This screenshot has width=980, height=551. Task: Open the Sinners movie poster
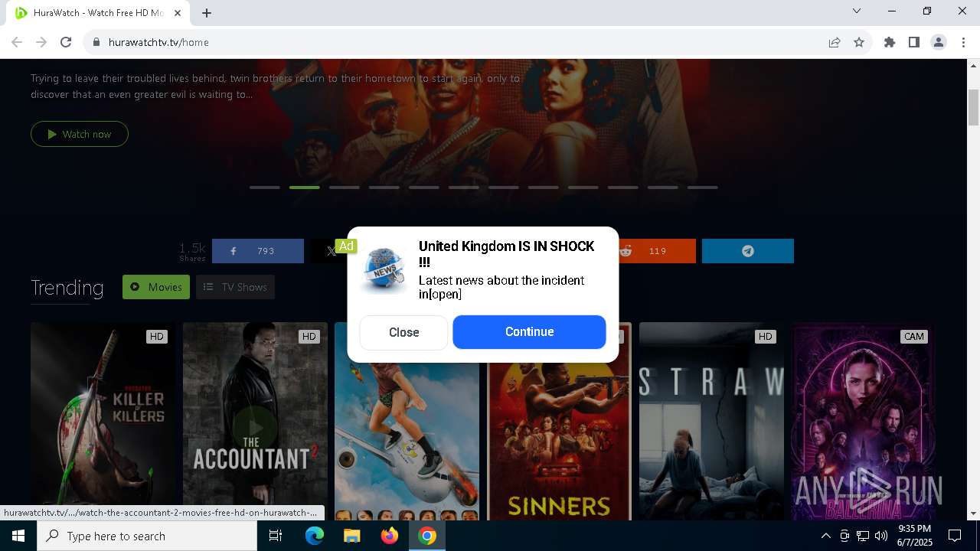[560, 441]
